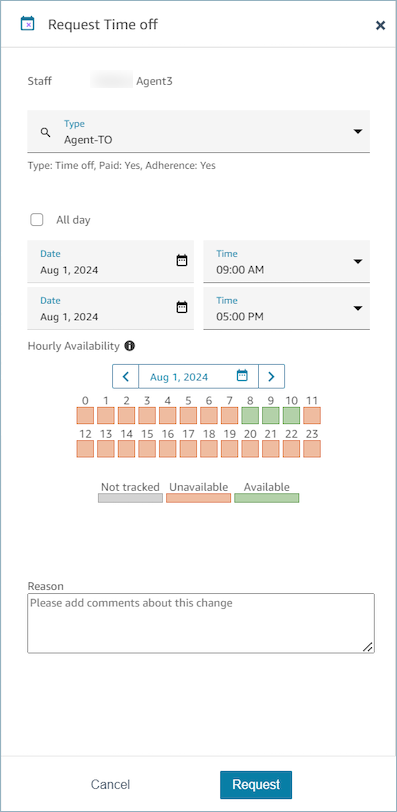The height and width of the screenshot is (812, 397).
Task: Open the availability date calendar icon
Action: pos(242,376)
